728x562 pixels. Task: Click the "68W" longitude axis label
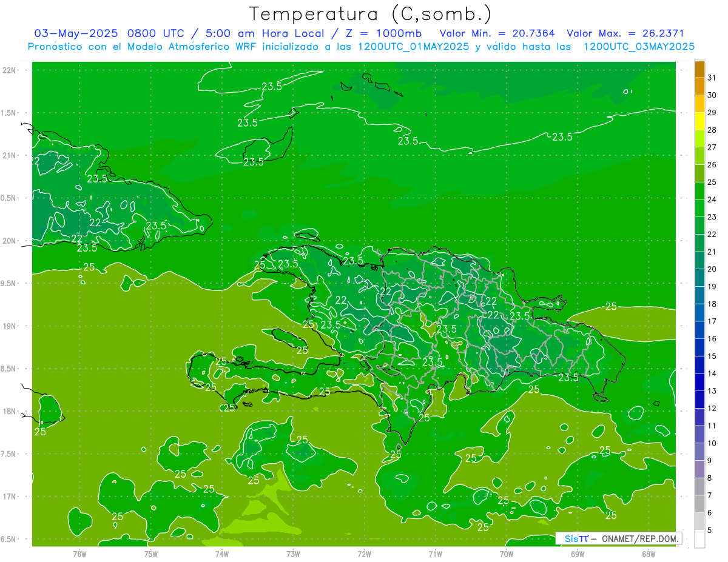(x=649, y=554)
